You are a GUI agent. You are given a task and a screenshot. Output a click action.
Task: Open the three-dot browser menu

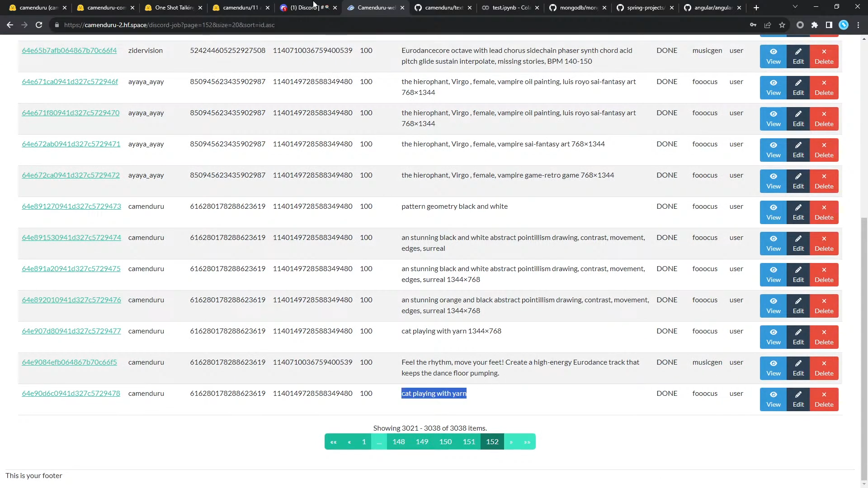858,25
